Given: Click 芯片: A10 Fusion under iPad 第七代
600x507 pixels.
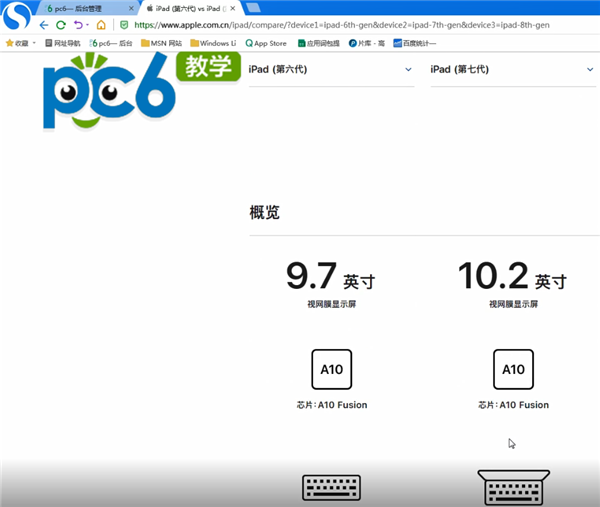Looking at the screenshot, I should (514, 405).
